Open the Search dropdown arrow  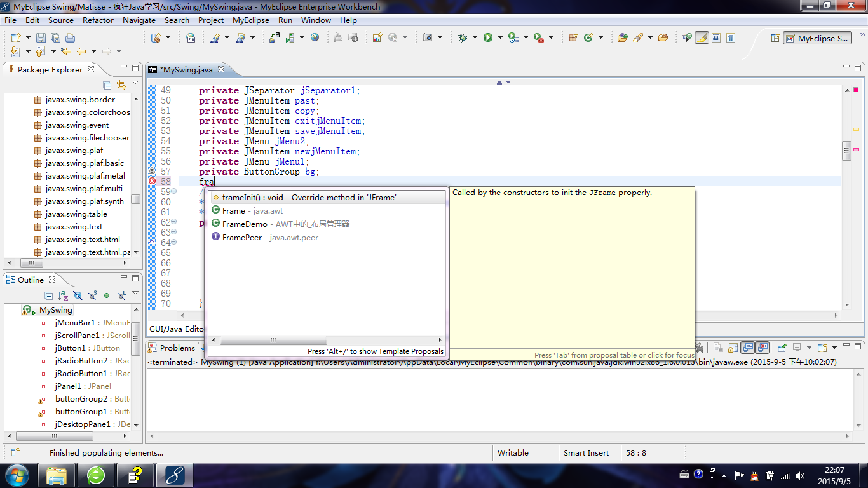[650, 37]
